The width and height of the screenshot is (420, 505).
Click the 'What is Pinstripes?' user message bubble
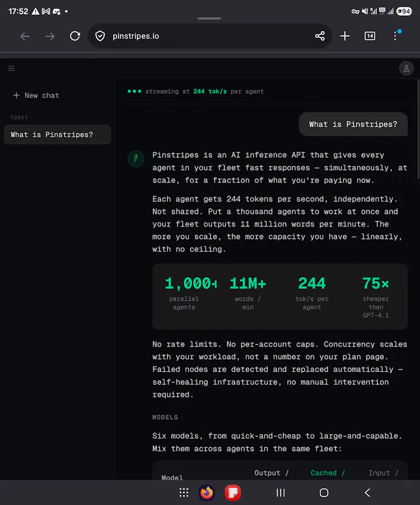353,125
